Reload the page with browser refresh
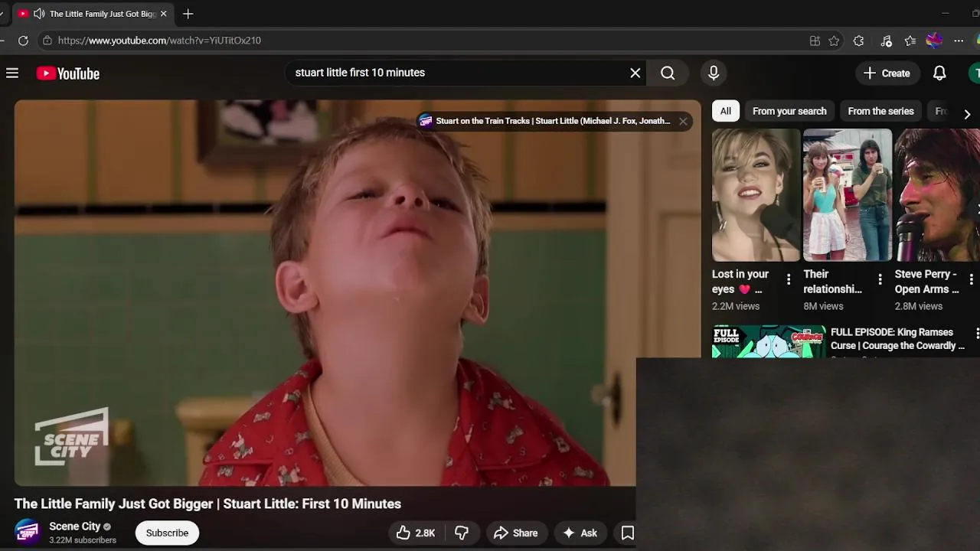The height and width of the screenshot is (551, 980). point(23,41)
